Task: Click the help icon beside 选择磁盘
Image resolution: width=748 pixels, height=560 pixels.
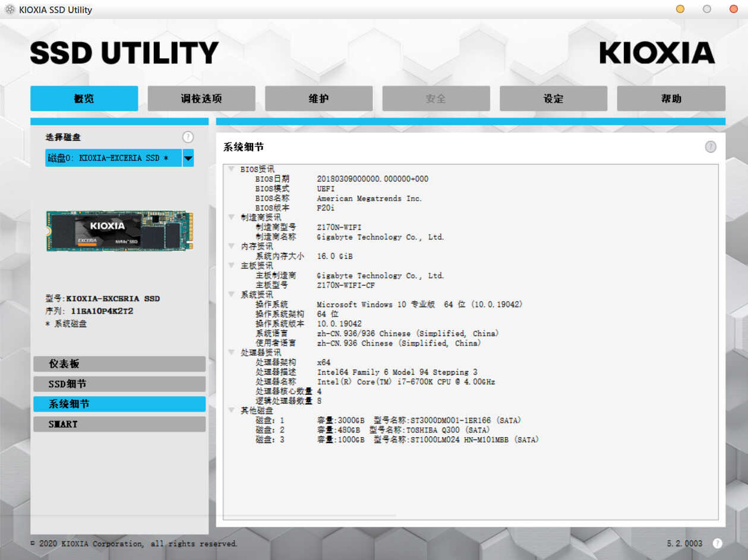Action: click(x=188, y=137)
